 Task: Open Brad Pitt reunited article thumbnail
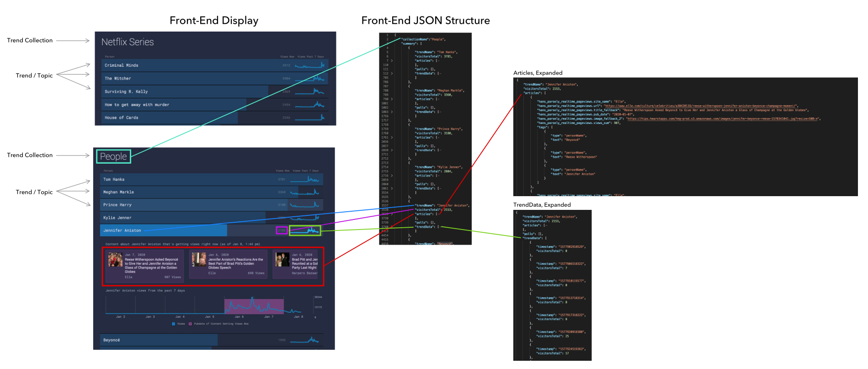click(282, 260)
